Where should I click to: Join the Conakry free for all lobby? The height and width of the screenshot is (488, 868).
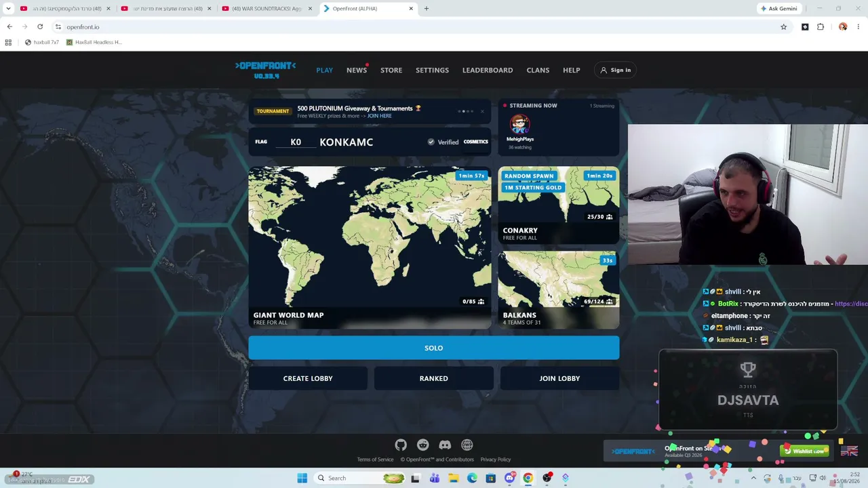coord(559,205)
